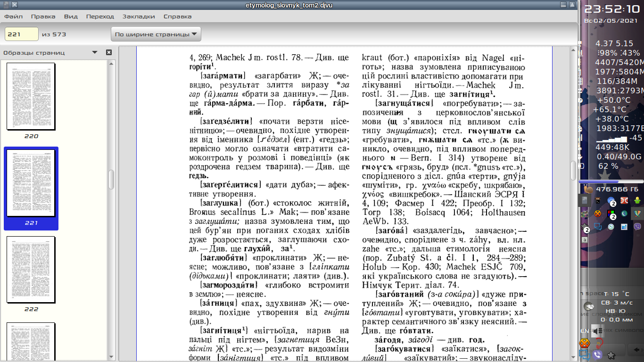
Task: Click the white signal bars graph near -45
Action: (x=612, y=139)
